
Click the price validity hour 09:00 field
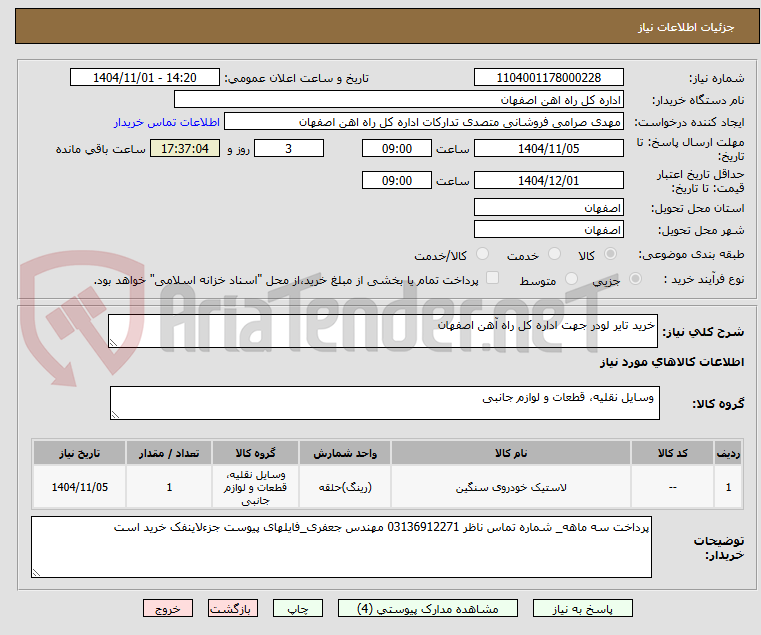point(397,181)
